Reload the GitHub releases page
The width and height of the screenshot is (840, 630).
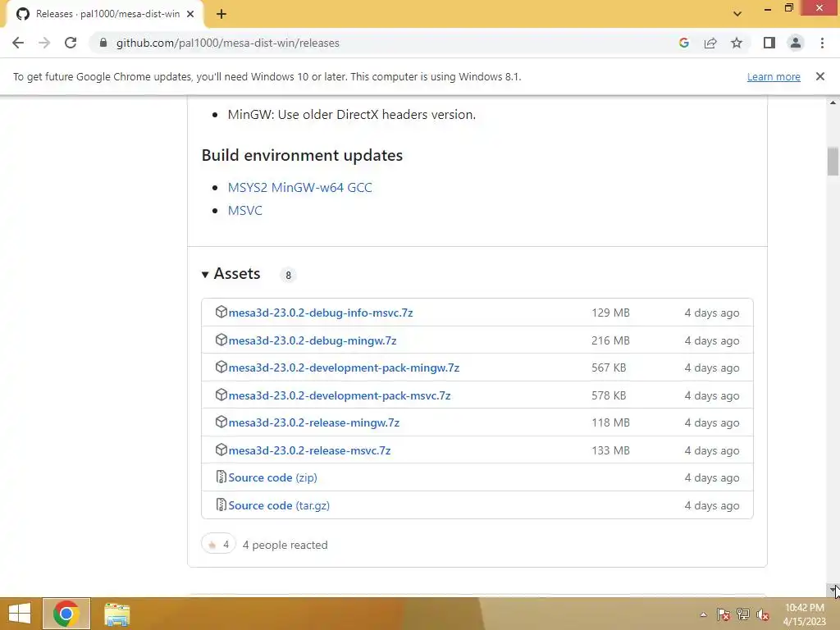[71, 43]
